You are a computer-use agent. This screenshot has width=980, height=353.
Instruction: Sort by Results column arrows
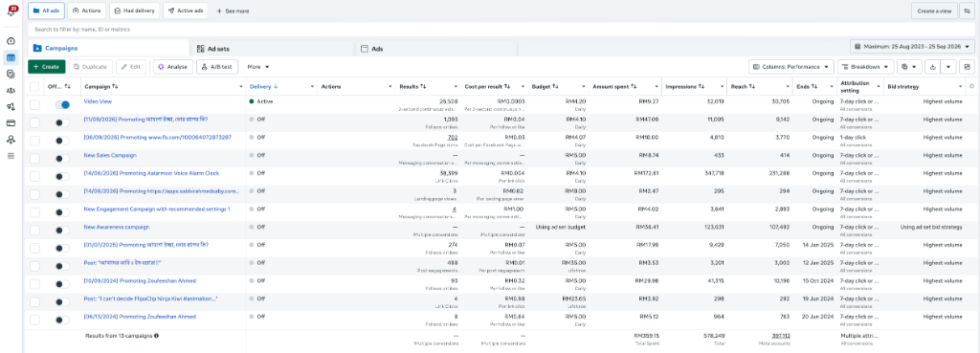point(423,86)
